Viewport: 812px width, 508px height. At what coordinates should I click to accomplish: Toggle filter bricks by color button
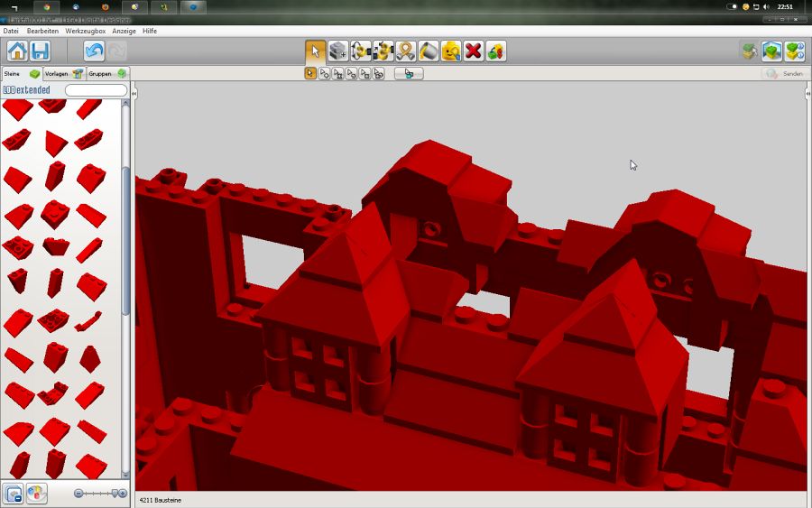(x=36, y=494)
